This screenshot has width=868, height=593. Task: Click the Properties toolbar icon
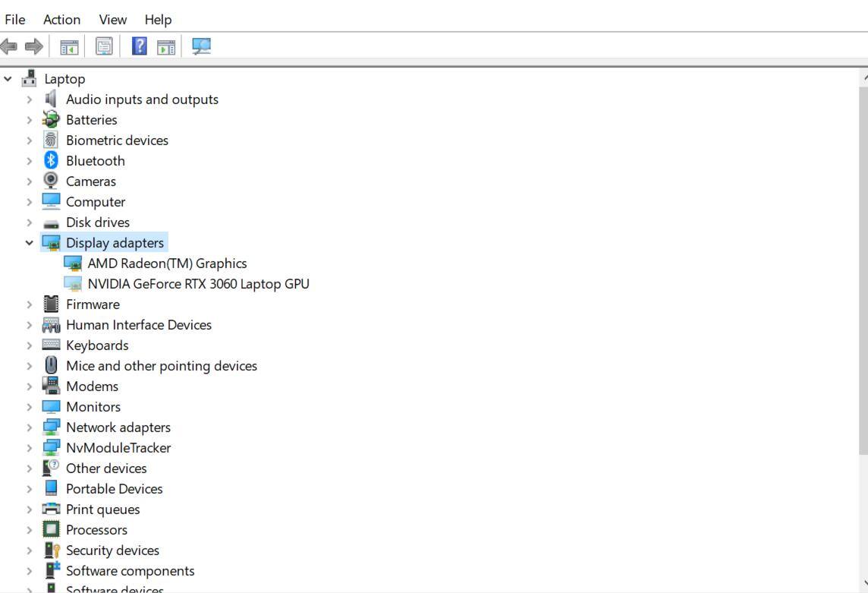(104, 47)
